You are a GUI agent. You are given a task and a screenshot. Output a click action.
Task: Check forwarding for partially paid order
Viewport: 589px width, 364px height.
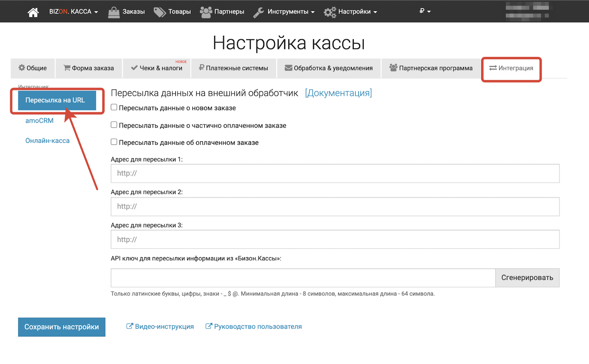pyautogui.click(x=114, y=125)
